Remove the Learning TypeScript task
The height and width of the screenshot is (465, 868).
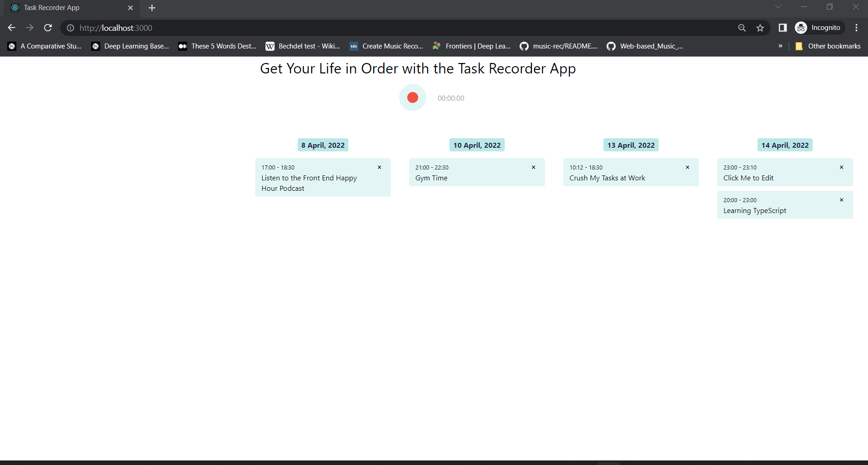click(841, 200)
